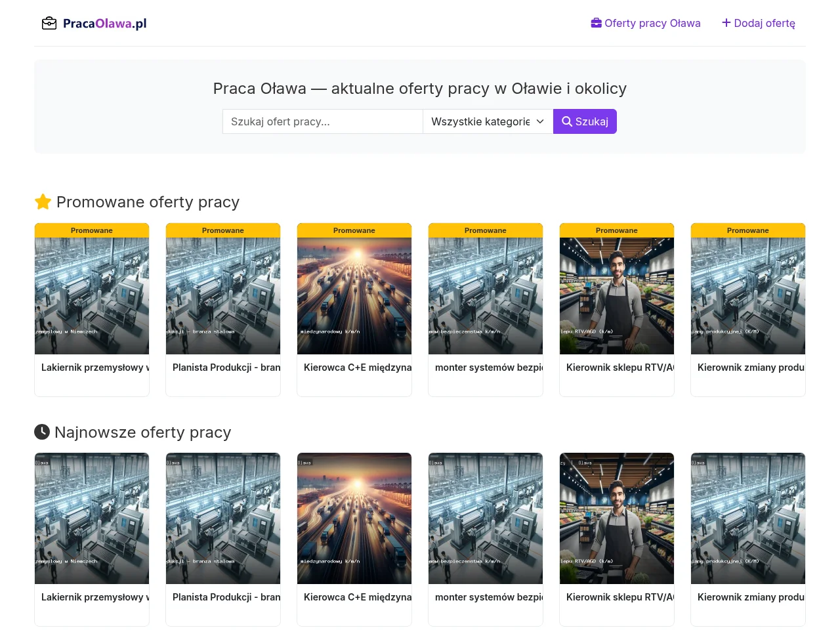The width and height of the screenshot is (840, 630).
Task: Click the PracaOlawa.pl briefcase logo
Action: pos(94,24)
